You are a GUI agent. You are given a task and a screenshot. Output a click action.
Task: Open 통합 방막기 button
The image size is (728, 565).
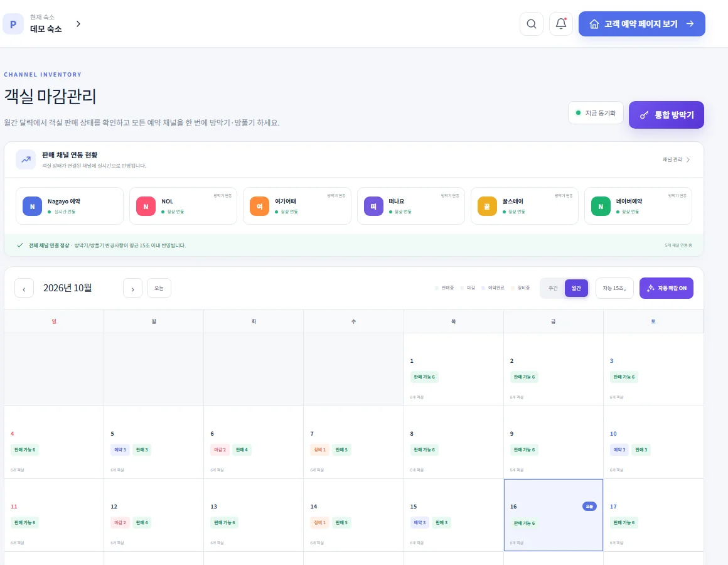666,115
